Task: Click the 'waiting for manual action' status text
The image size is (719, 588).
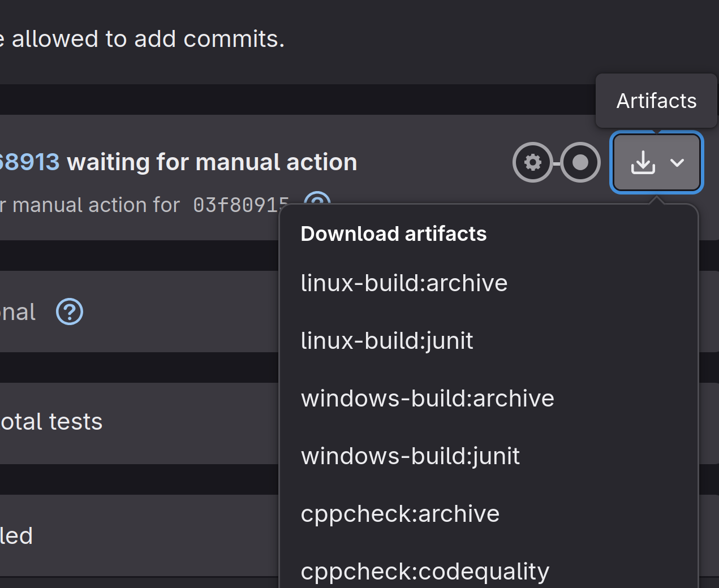Action: [212, 162]
